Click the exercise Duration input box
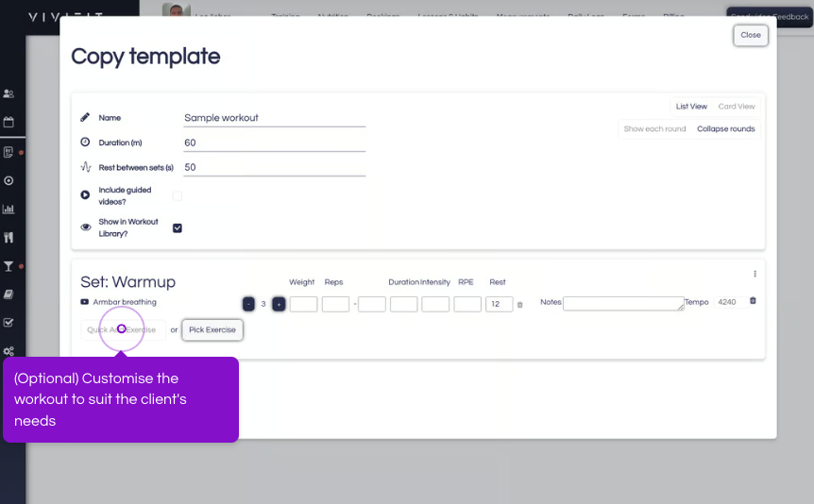Viewport: 814px width, 504px height. point(404,304)
